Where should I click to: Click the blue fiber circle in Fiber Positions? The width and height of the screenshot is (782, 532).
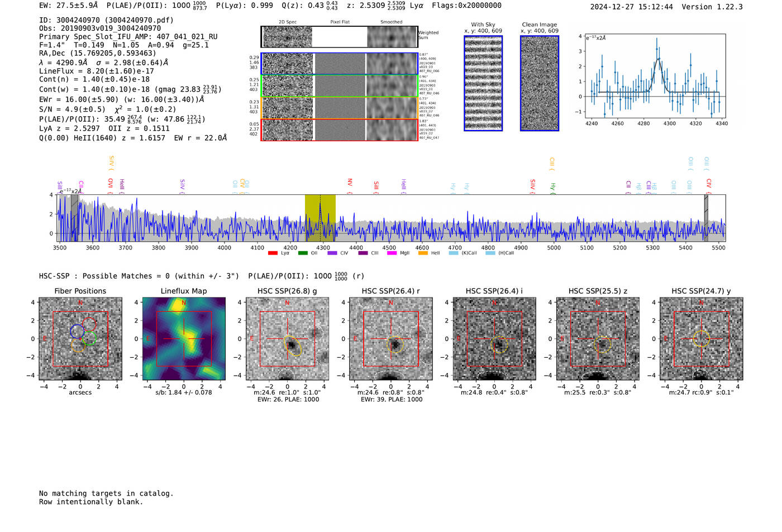77,331
